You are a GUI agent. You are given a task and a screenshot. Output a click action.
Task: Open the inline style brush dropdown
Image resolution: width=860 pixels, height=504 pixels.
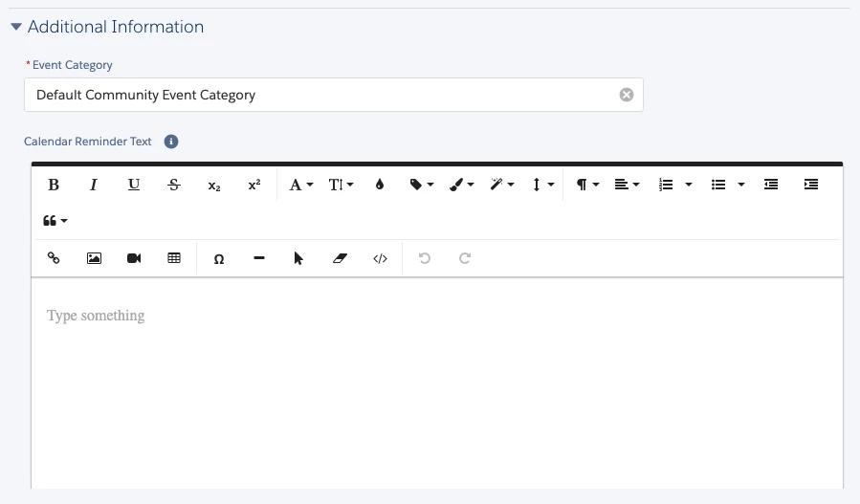[462, 185]
